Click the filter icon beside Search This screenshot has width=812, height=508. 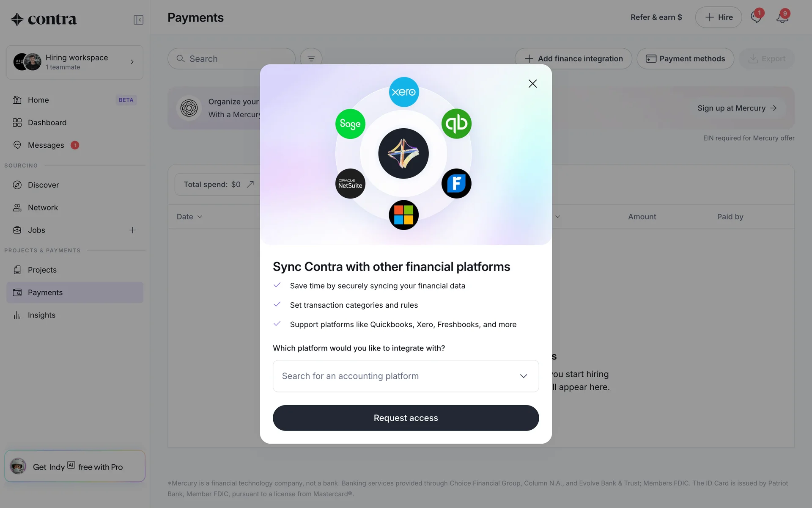(x=311, y=59)
